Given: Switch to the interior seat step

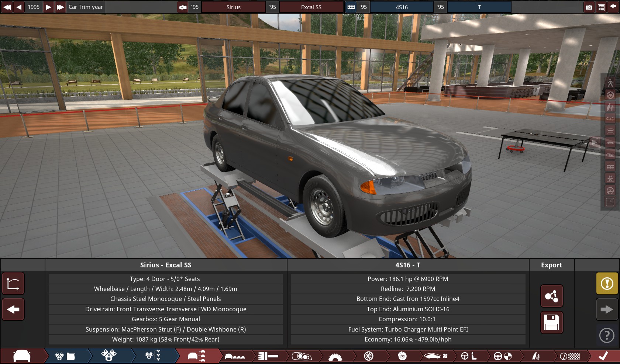Looking at the screenshot, I should [x=469, y=356].
